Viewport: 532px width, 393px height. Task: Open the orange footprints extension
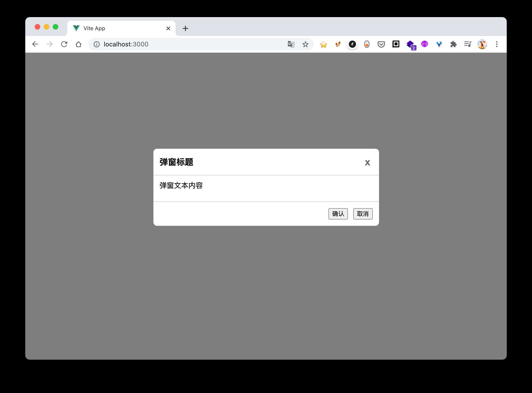(x=338, y=44)
